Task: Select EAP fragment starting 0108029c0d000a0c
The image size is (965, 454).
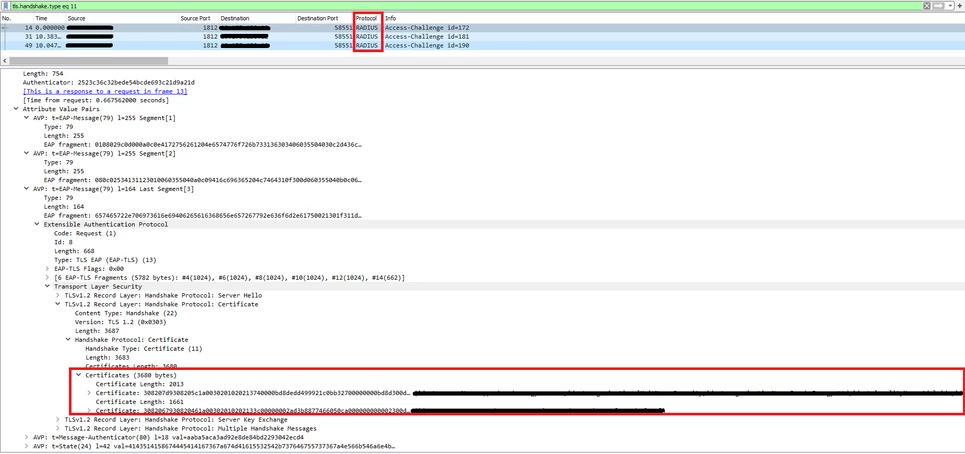Action: coord(202,145)
